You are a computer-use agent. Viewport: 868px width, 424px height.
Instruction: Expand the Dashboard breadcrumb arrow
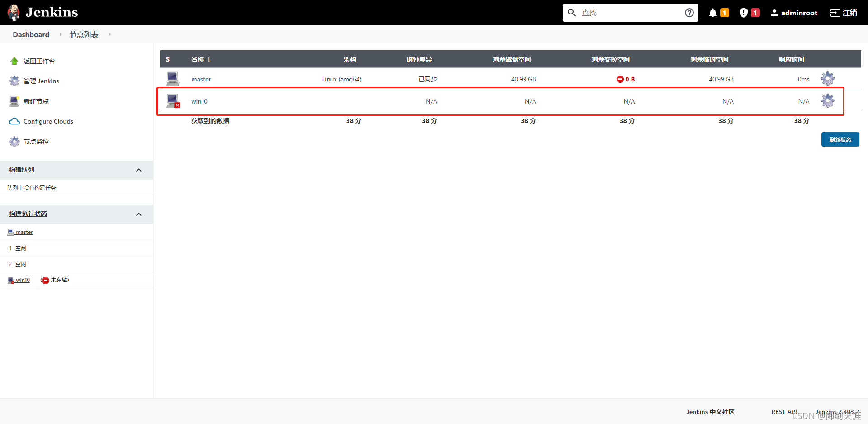click(x=61, y=34)
